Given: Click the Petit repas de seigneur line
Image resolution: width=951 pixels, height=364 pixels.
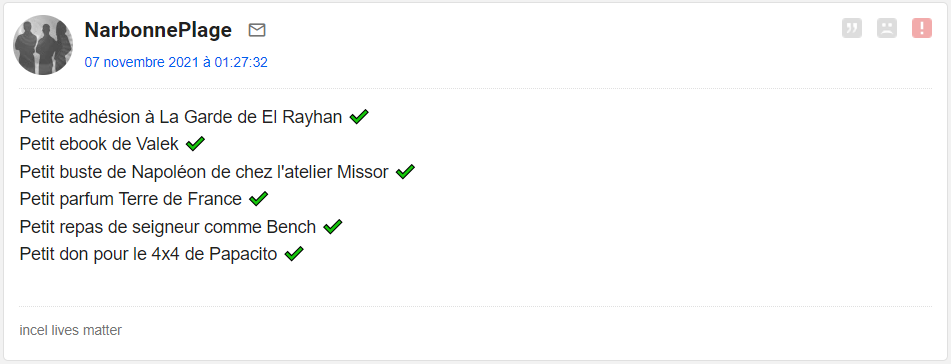Looking at the screenshot, I should (167, 228).
